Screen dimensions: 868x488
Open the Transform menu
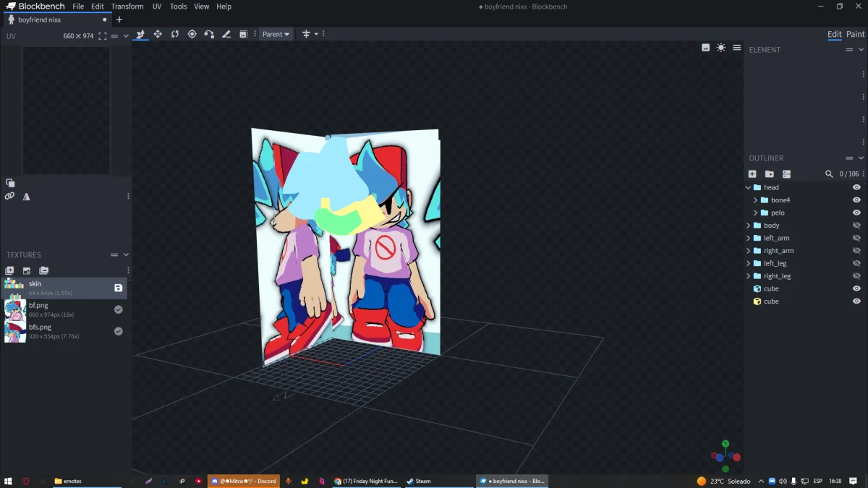[x=127, y=7]
